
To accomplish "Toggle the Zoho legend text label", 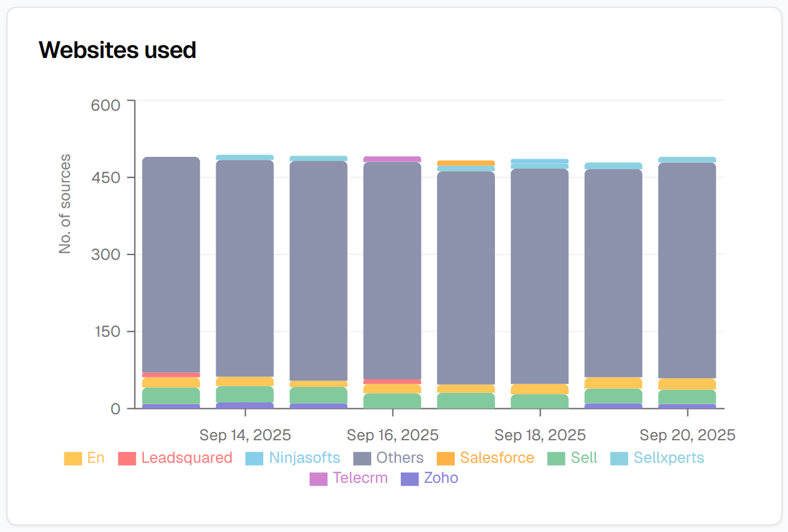I will pos(441,478).
